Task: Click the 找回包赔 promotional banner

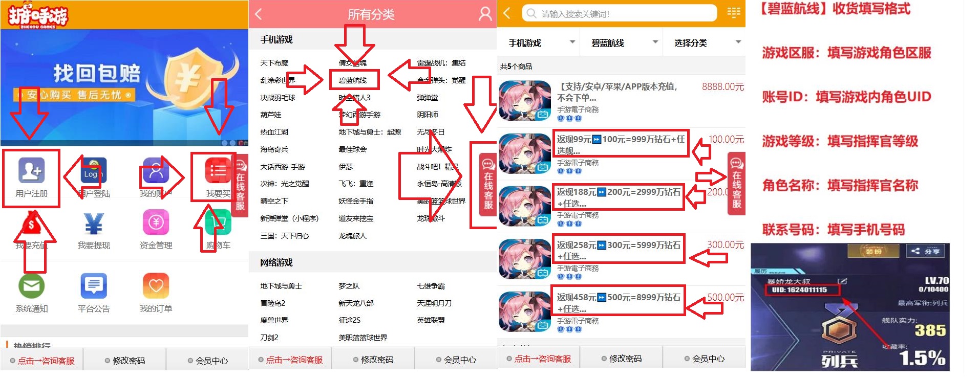Action: [124, 87]
